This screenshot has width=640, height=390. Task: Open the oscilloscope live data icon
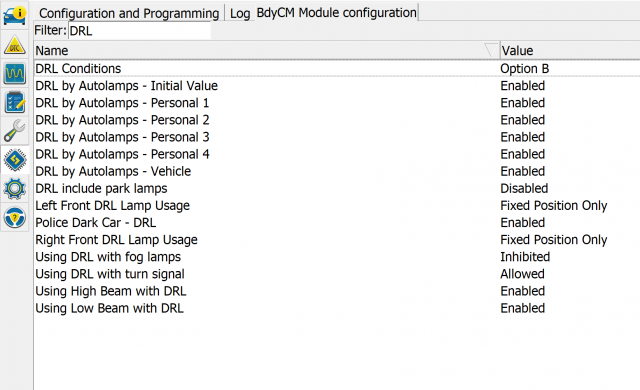coord(15,73)
